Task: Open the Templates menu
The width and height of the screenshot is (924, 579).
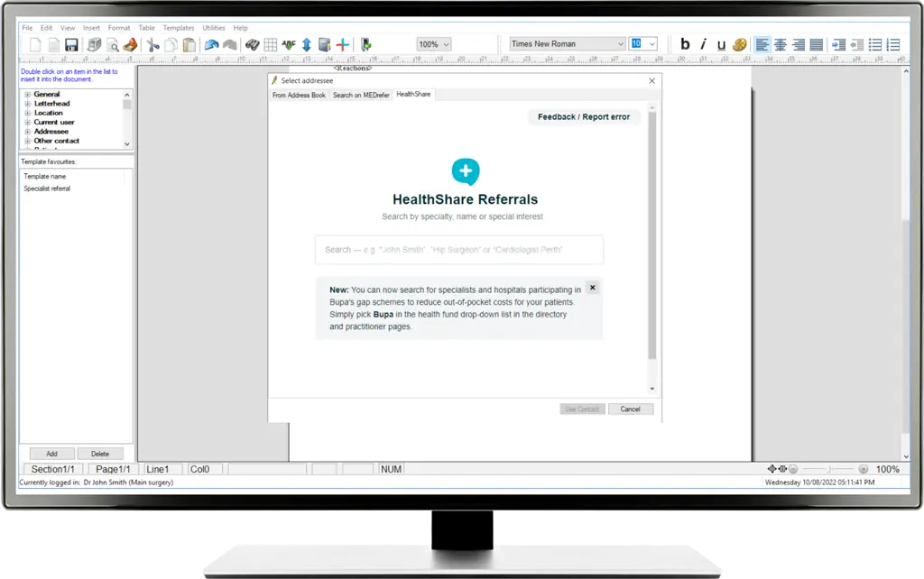Action: pyautogui.click(x=178, y=28)
